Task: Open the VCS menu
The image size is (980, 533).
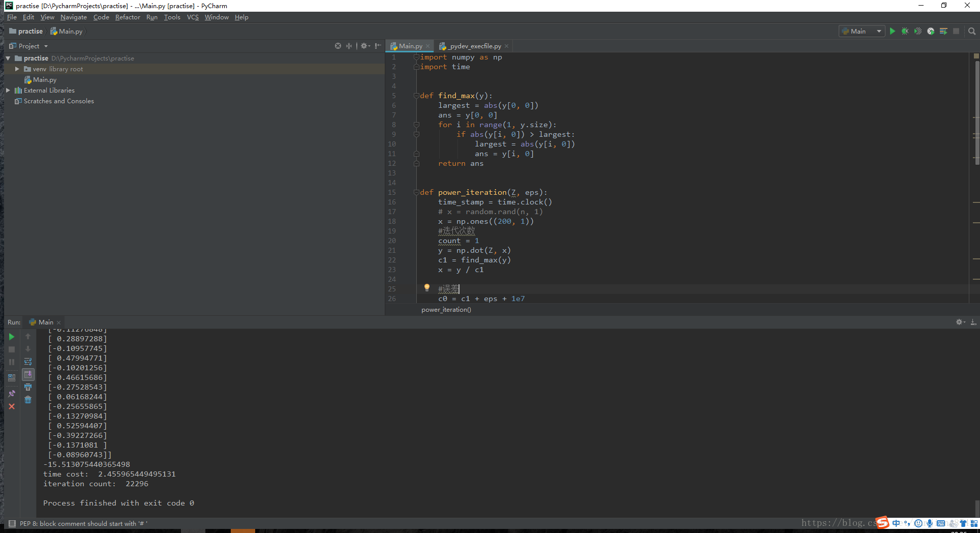Action: click(x=193, y=17)
